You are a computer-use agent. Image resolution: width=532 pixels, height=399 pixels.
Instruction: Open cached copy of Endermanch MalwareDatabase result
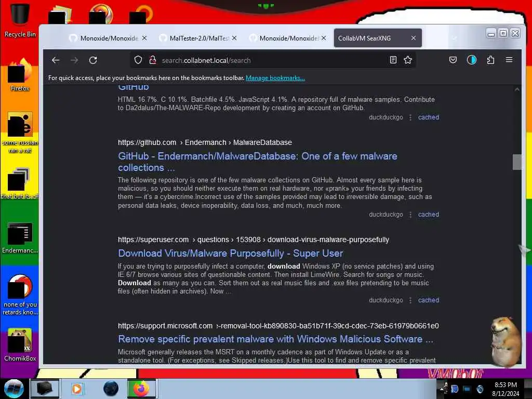tap(429, 215)
